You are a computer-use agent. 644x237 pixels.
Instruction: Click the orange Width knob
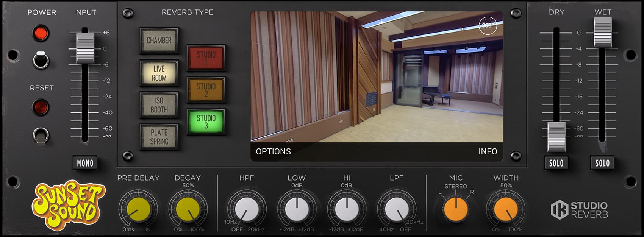(x=506, y=209)
